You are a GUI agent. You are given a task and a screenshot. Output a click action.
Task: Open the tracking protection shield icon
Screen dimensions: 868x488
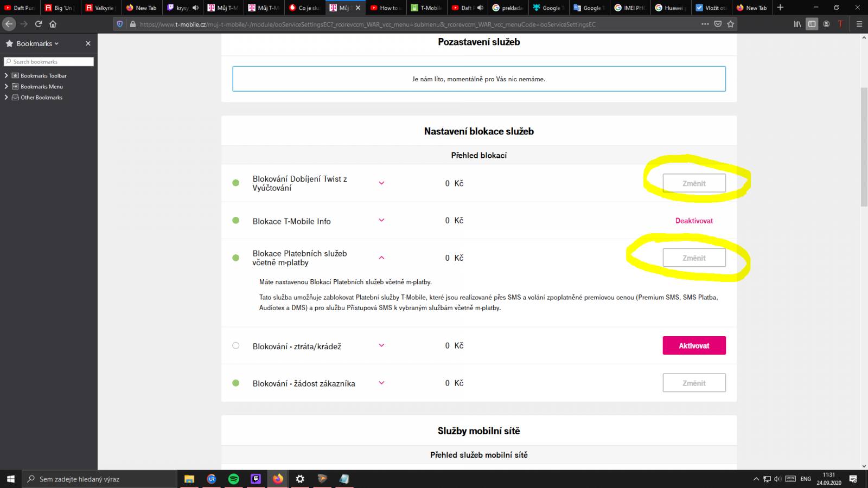[x=120, y=24]
